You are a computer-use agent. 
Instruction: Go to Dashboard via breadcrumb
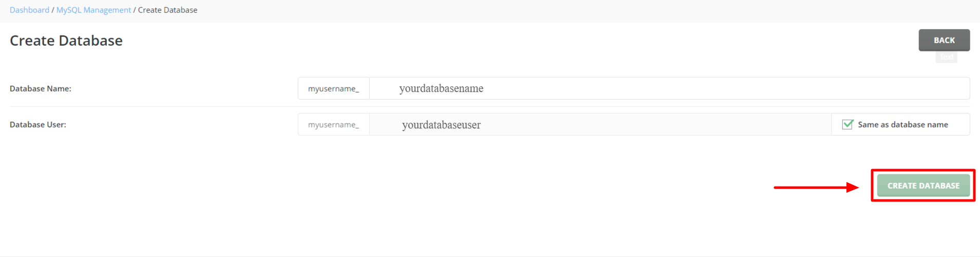coord(29,10)
